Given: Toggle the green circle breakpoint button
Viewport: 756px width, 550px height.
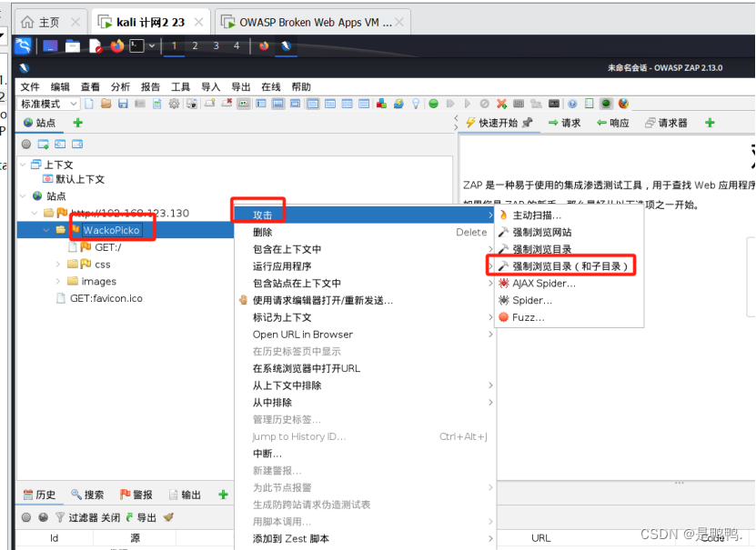Looking at the screenshot, I should [x=433, y=104].
